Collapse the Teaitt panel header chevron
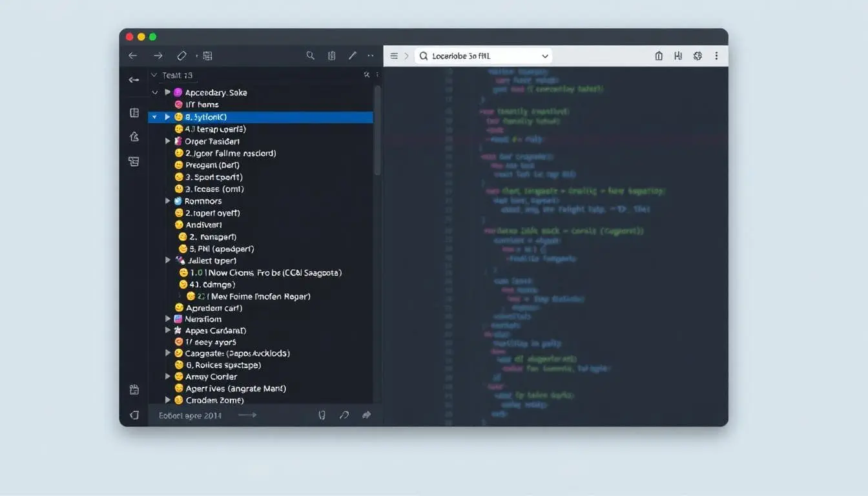The image size is (868, 496). tap(154, 76)
